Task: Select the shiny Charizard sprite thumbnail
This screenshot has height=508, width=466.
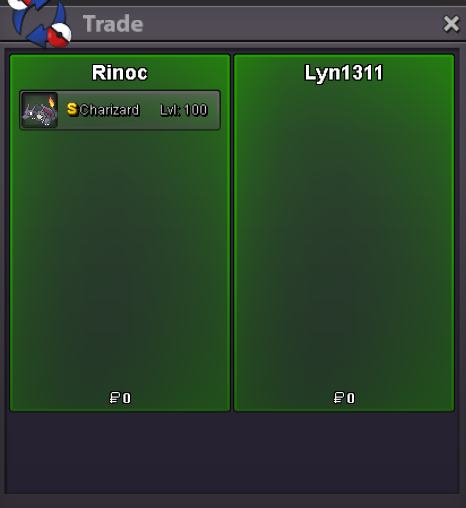Action: (x=40, y=110)
